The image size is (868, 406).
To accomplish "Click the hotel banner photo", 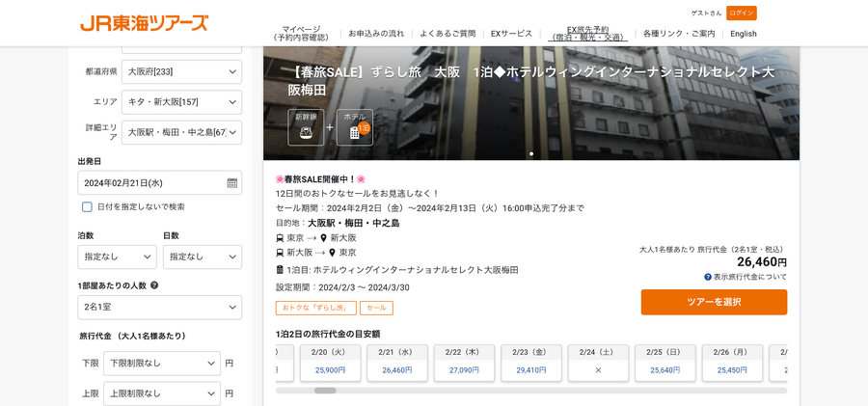I will (531, 103).
